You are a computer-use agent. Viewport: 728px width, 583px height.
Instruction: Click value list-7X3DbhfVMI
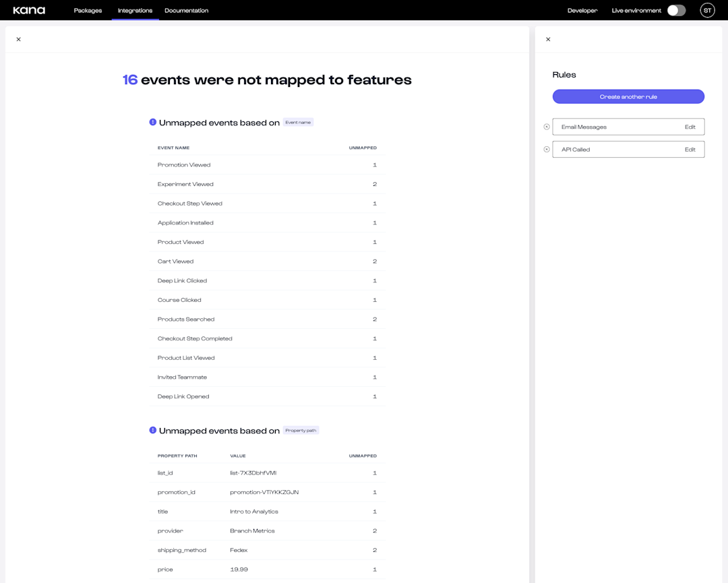(253, 473)
